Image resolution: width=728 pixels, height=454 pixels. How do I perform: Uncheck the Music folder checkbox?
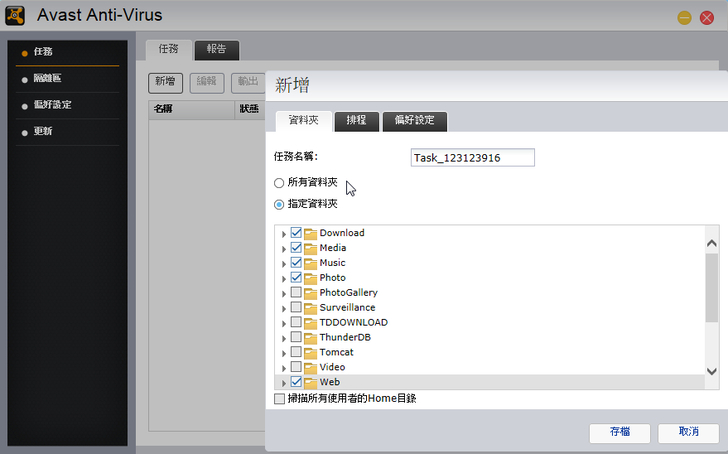[296, 262]
